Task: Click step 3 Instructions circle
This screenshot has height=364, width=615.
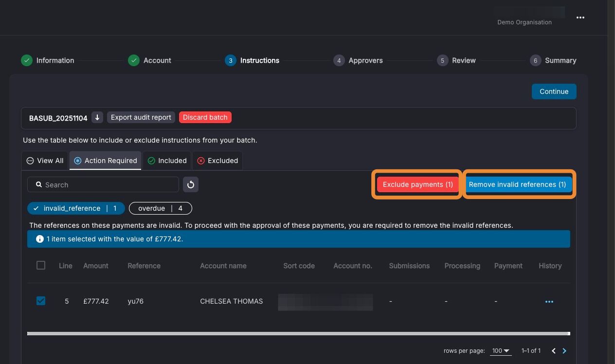Action: click(231, 60)
